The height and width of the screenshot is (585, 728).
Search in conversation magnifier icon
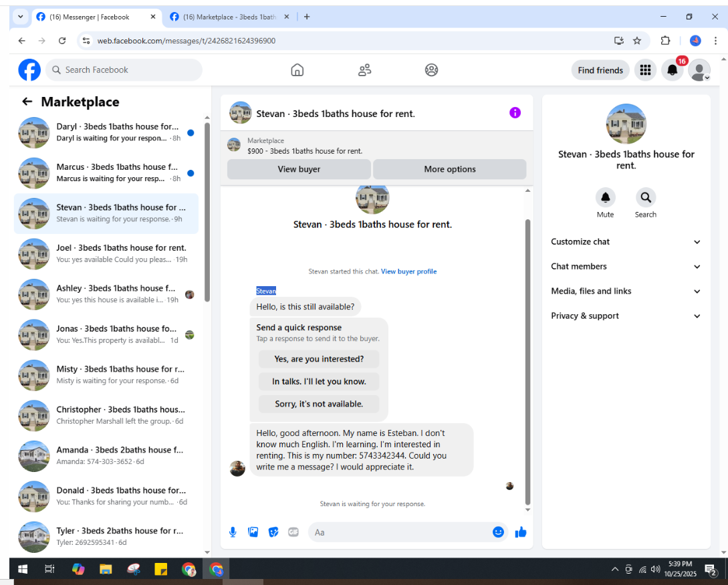point(646,198)
